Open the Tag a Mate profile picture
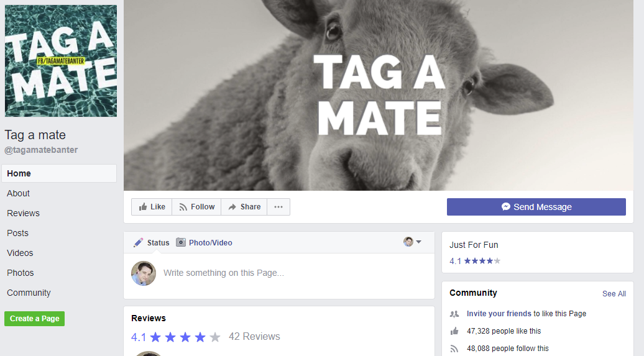 [60, 61]
